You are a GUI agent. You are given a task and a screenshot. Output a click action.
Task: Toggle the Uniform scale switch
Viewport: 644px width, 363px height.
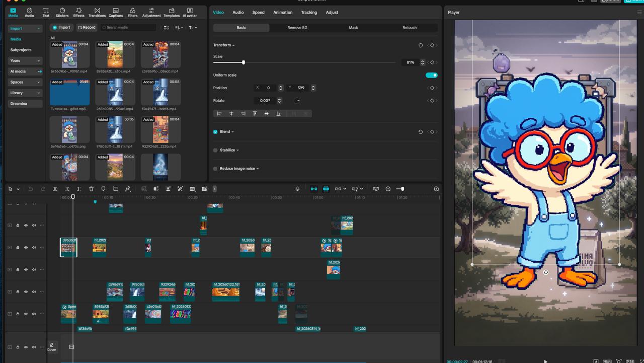coord(432,75)
